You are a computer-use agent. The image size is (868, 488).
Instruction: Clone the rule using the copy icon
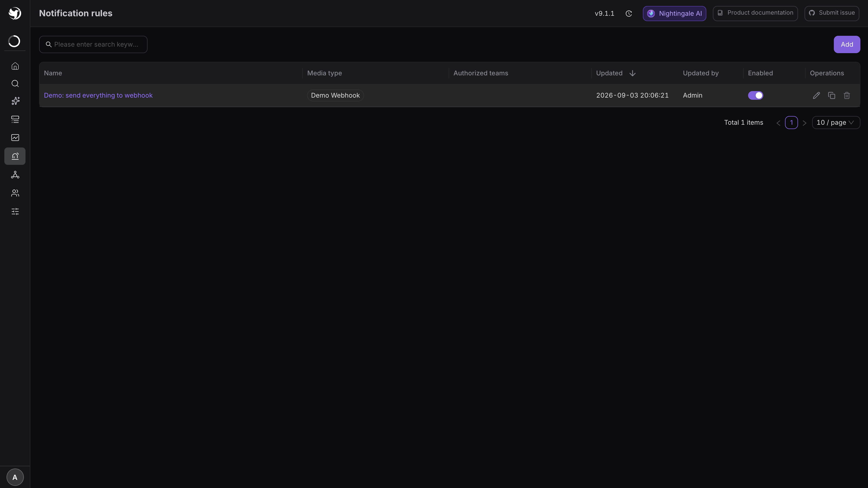pyautogui.click(x=831, y=96)
